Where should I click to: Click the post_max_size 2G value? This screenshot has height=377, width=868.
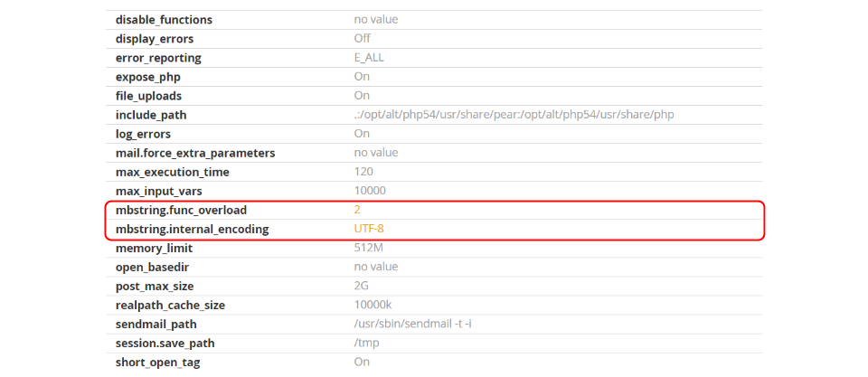click(362, 286)
